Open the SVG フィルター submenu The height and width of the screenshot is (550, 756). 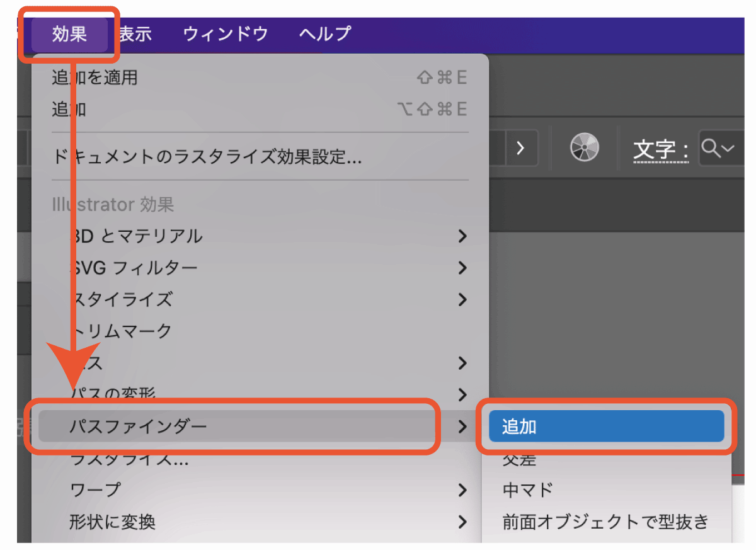click(260, 268)
